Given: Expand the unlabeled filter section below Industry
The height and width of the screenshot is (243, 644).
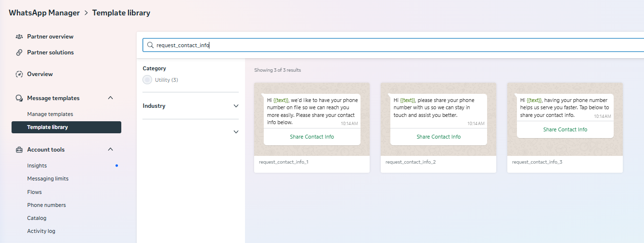Looking at the screenshot, I should coord(236,132).
